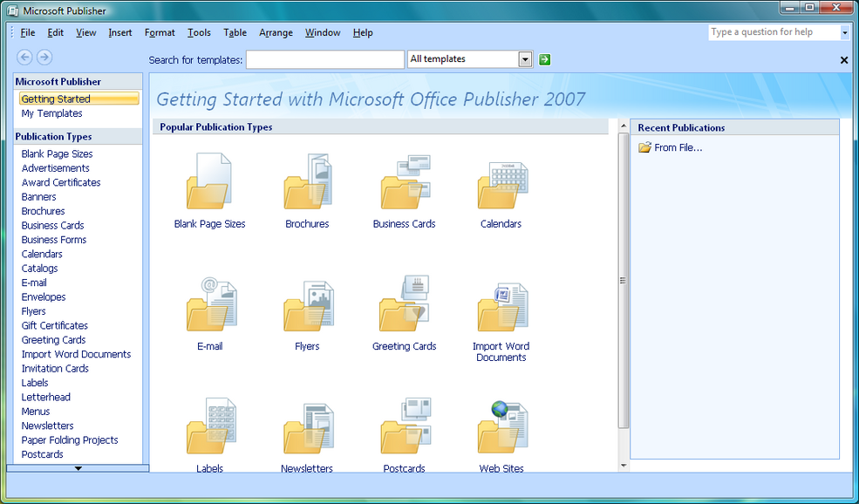Select Advertisements in Publication Types

[55, 168]
